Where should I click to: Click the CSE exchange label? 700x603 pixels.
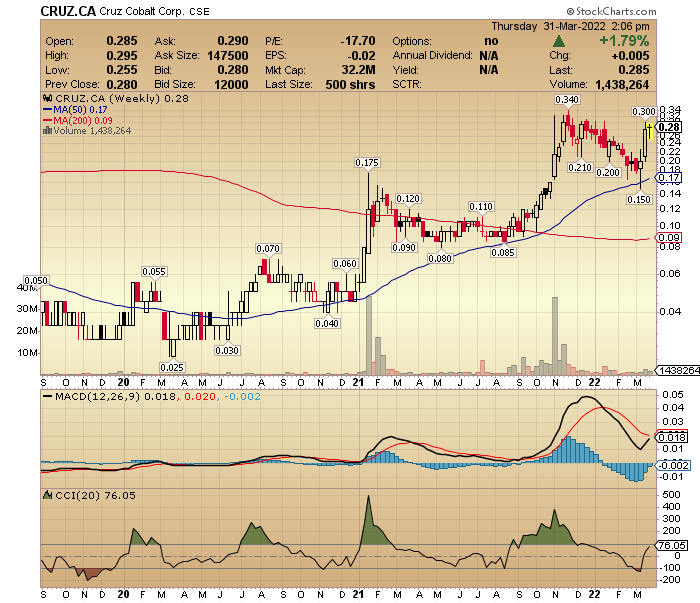tap(199, 12)
